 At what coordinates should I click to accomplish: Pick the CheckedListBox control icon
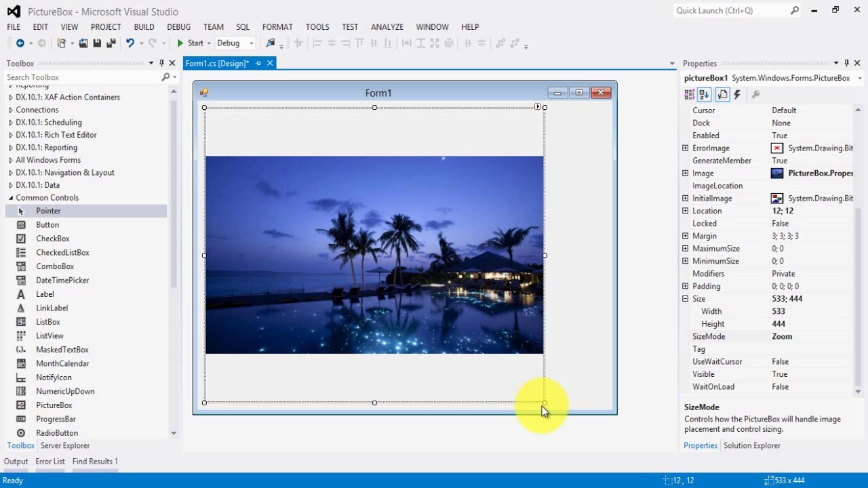pyautogui.click(x=21, y=253)
